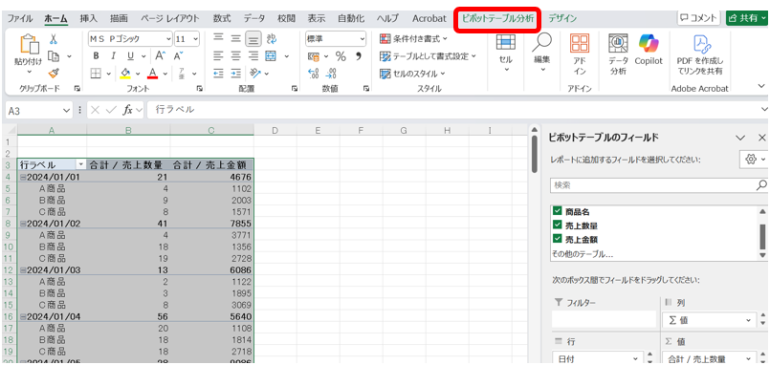Image resolution: width=770 pixels, height=365 pixels.
Task: Click the Borders grid icon
Action: pos(97,74)
